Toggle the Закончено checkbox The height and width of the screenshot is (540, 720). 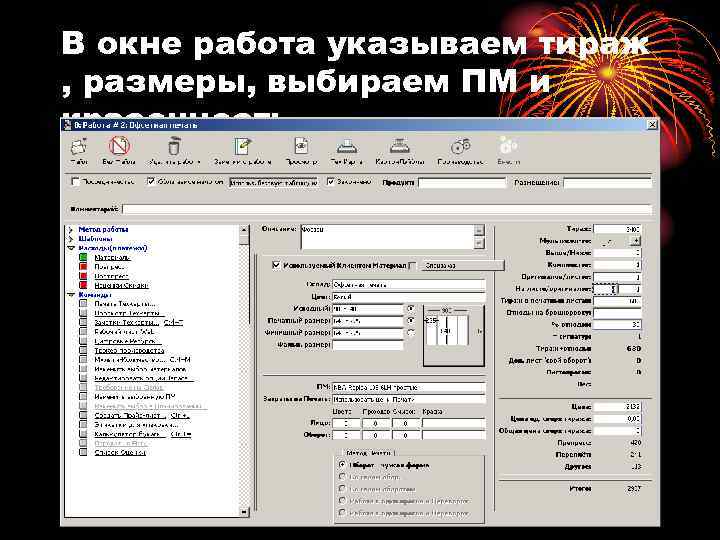331,182
